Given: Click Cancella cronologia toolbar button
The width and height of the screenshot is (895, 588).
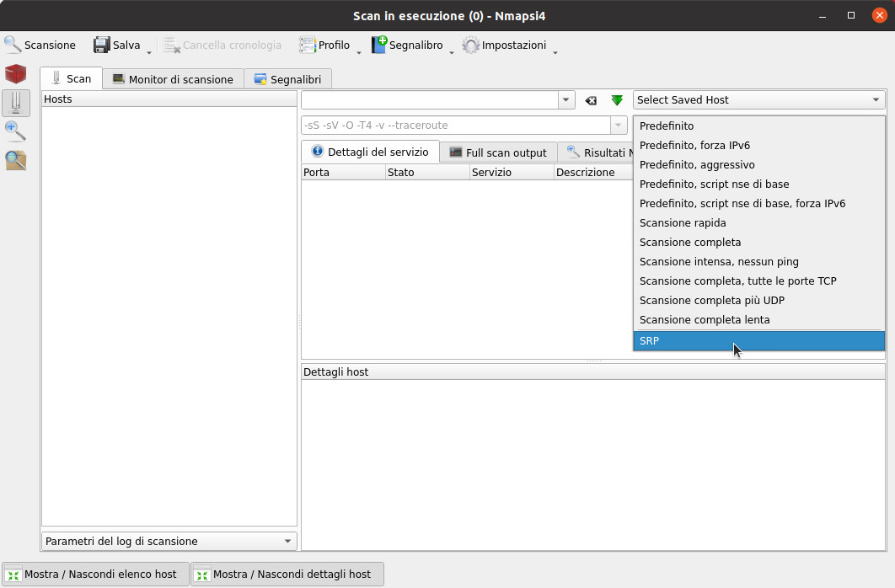Looking at the screenshot, I should pos(222,45).
